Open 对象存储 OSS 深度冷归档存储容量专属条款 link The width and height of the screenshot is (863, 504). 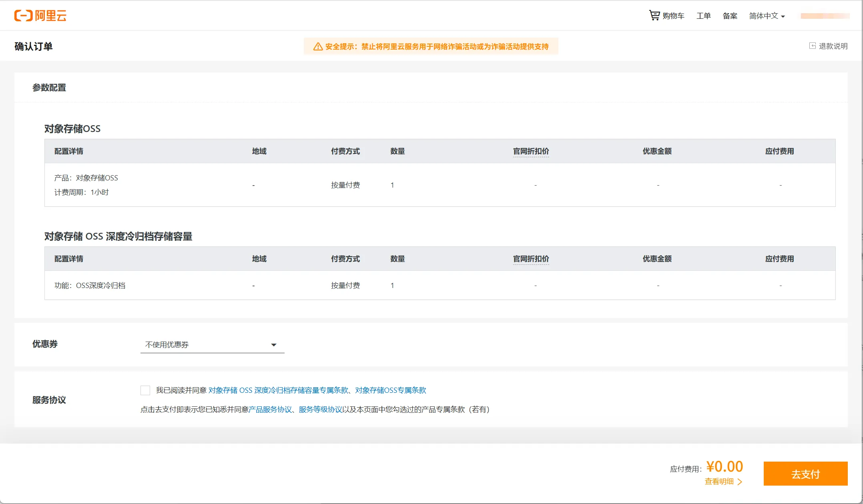pos(278,390)
